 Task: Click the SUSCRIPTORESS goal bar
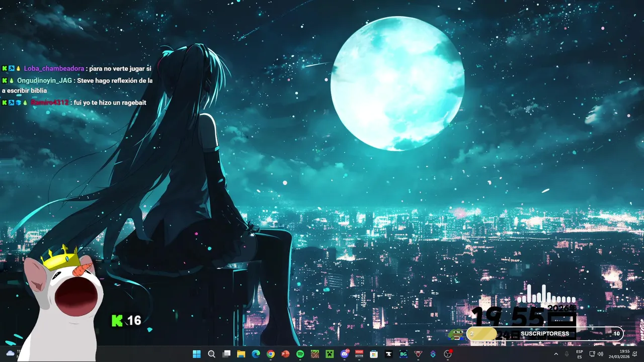545,333
